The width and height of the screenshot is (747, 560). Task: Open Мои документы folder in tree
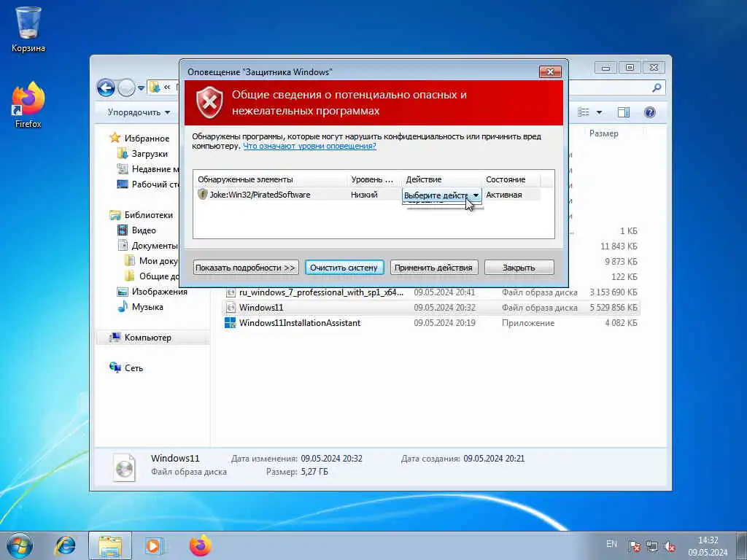click(x=152, y=261)
